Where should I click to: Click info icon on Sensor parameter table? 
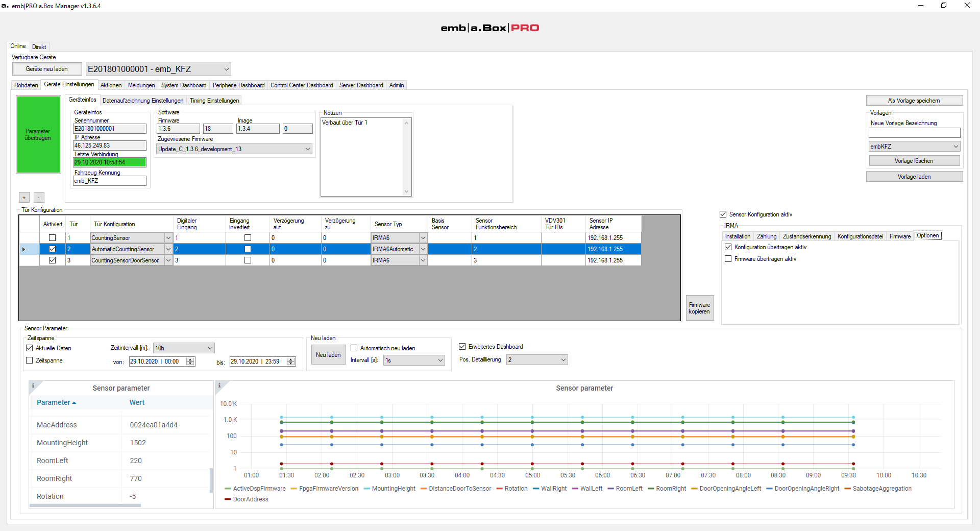[33, 385]
